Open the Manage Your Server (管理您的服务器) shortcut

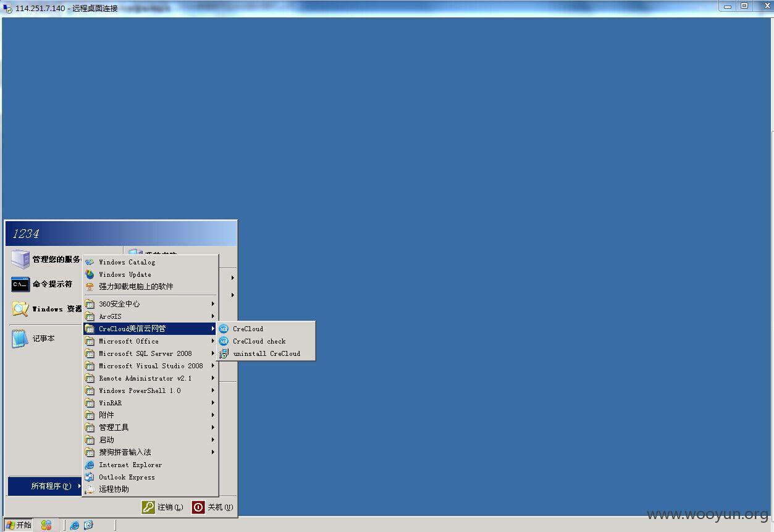(x=46, y=260)
